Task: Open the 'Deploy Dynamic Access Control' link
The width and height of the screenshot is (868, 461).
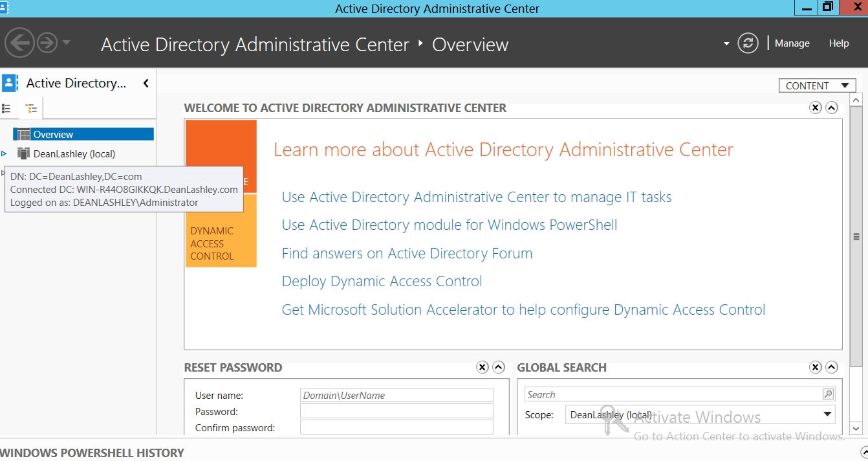Action: [382, 281]
